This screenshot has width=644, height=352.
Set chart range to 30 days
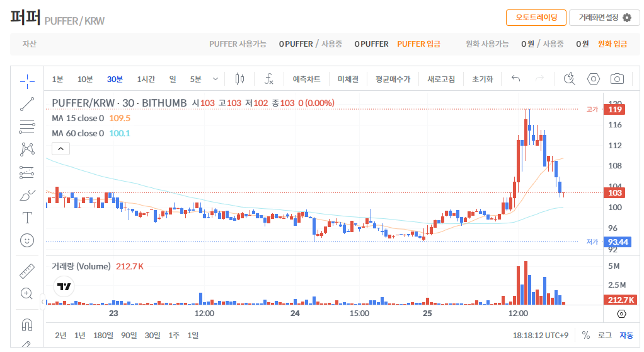tap(152, 335)
